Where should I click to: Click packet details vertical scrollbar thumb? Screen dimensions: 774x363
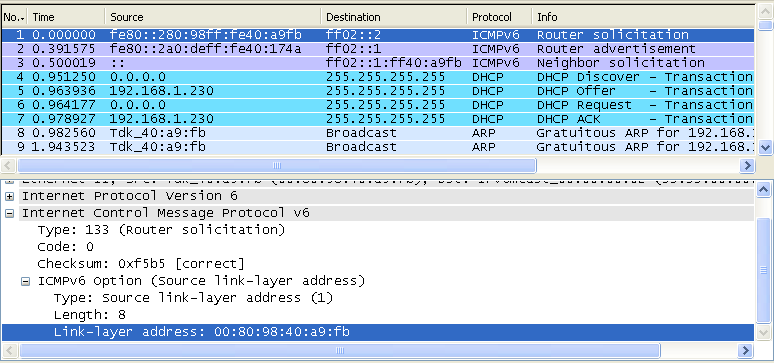[x=763, y=270]
